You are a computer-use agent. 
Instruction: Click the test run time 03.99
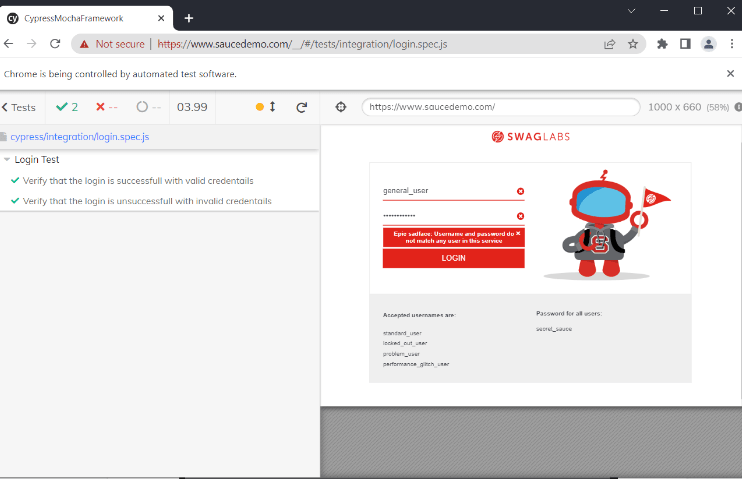point(192,107)
